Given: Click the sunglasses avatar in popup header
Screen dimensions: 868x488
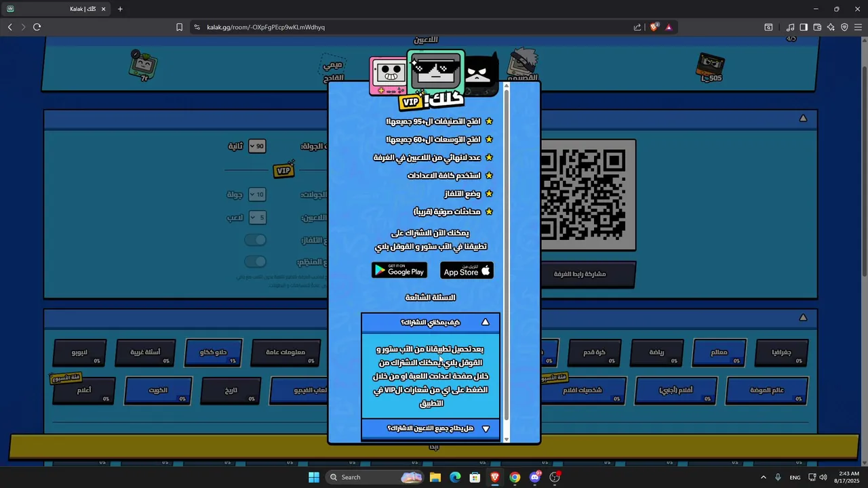Looking at the screenshot, I should (435, 71).
